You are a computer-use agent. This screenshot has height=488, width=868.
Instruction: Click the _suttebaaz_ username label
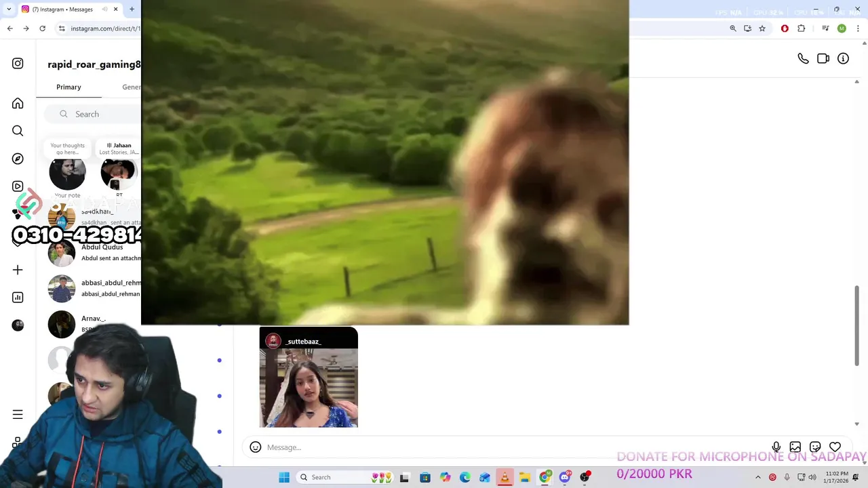pos(303,342)
